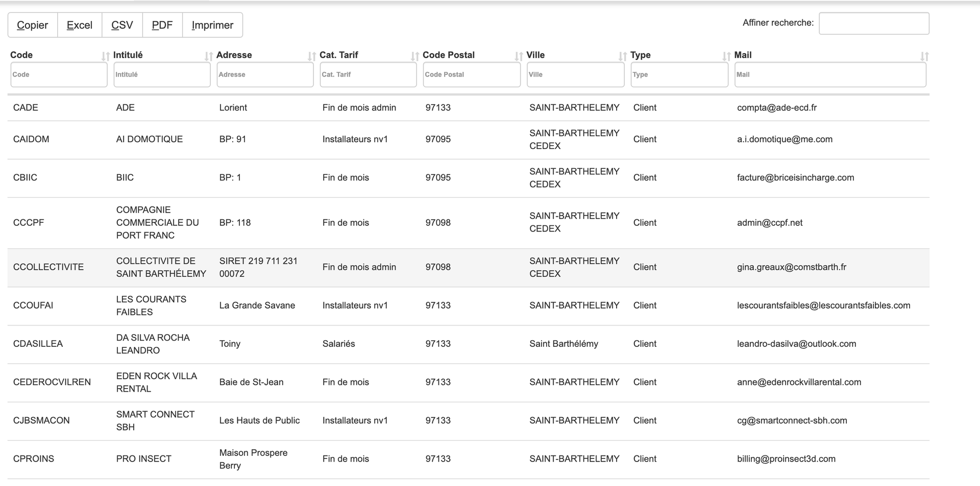Screen dimensions: 980x486
Task: Click the AI DOMOTIQUE name cell
Action: pos(150,139)
